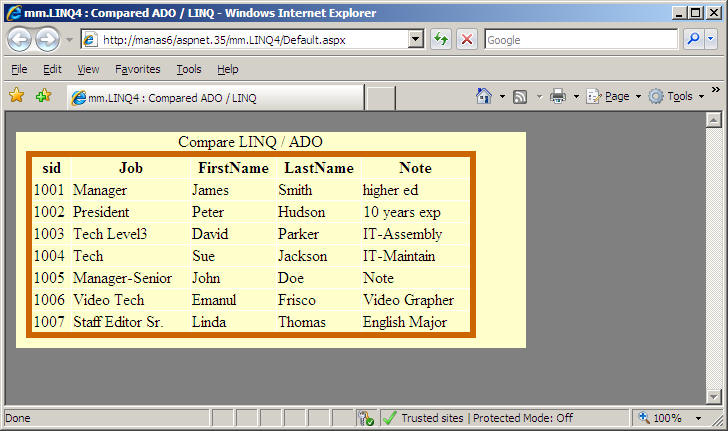
Task: Click the Print icon in toolbar
Action: click(x=557, y=96)
